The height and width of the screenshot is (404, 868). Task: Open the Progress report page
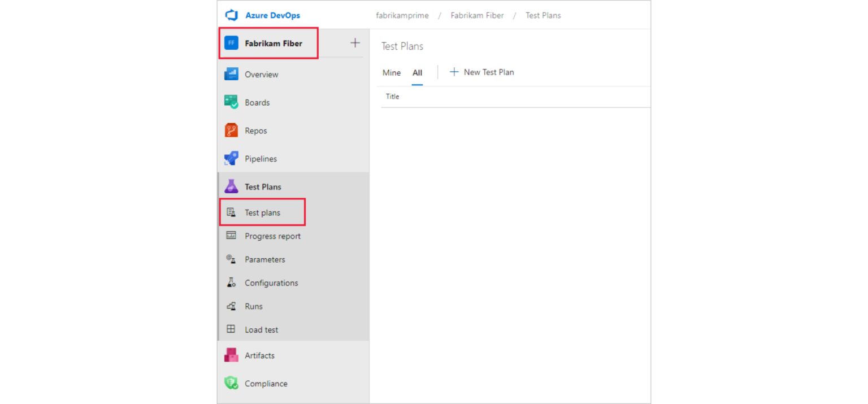(272, 236)
